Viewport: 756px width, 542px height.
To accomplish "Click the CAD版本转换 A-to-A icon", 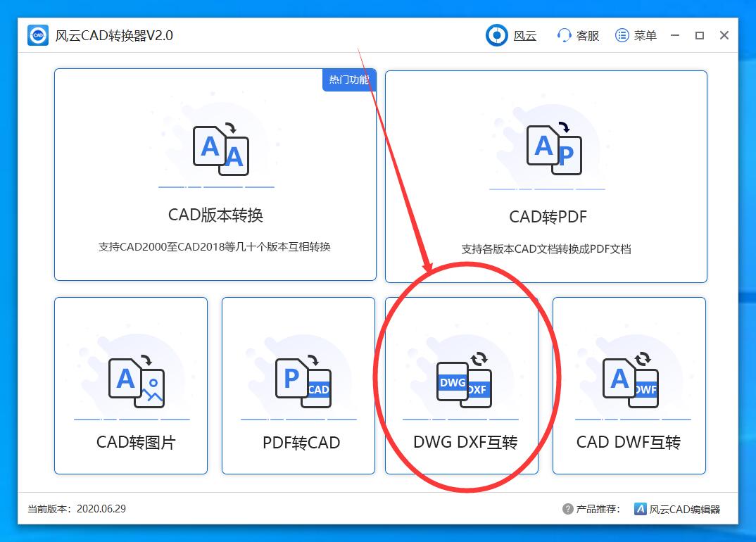I will pos(221,150).
